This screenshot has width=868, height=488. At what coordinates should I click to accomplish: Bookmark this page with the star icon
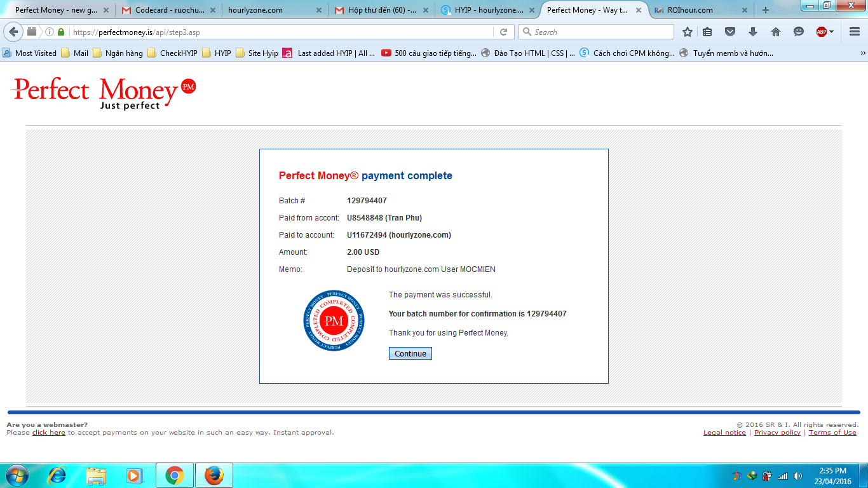tap(688, 32)
